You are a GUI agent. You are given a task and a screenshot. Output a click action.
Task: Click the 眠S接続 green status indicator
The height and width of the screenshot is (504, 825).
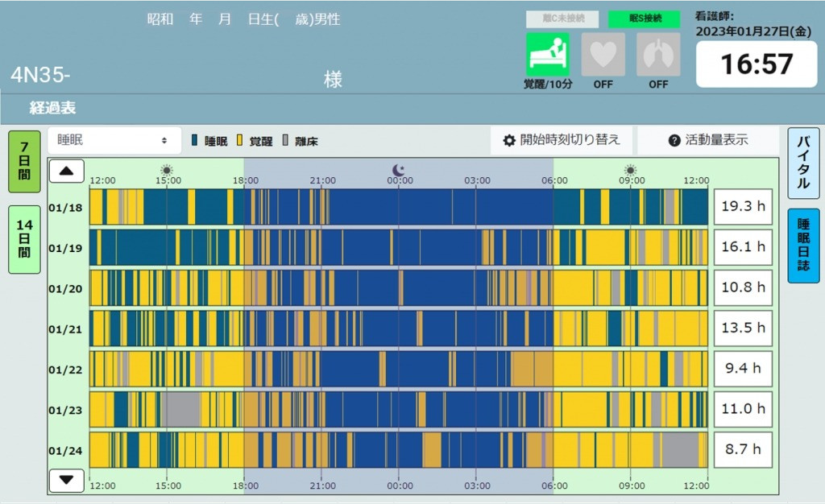(645, 18)
